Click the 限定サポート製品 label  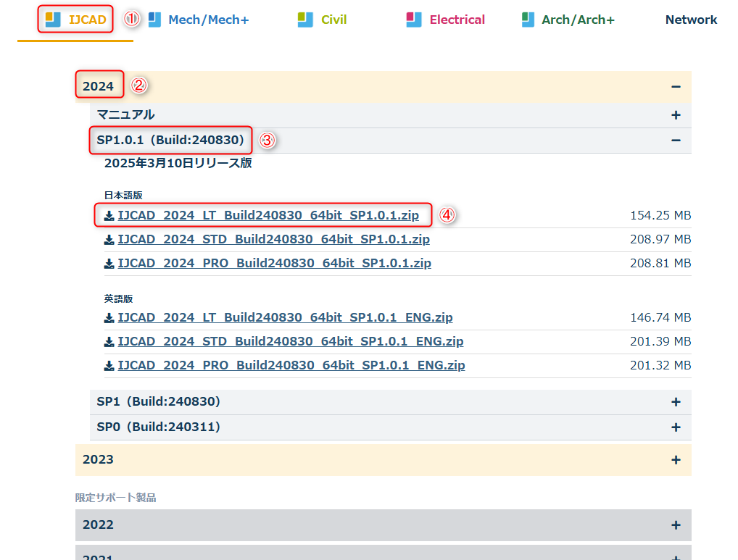click(x=116, y=498)
